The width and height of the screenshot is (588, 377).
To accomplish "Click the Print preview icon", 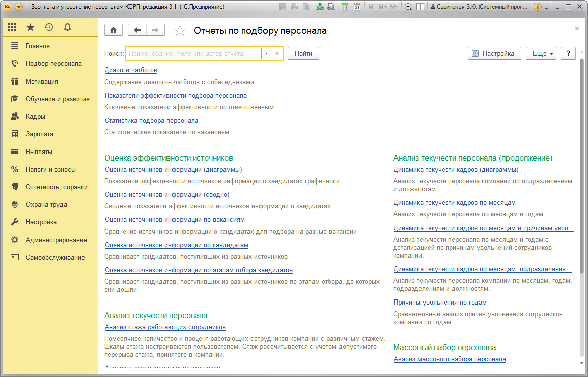I will tap(306, 7).
